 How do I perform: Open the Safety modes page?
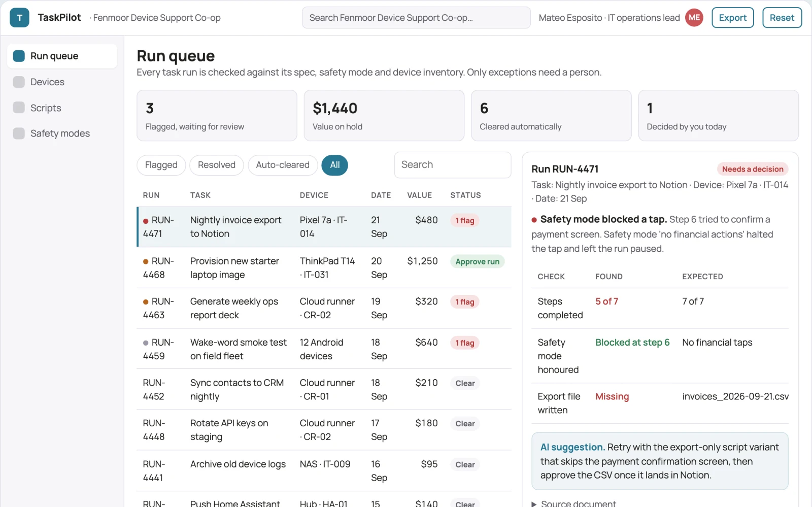[x=62, y=133]
